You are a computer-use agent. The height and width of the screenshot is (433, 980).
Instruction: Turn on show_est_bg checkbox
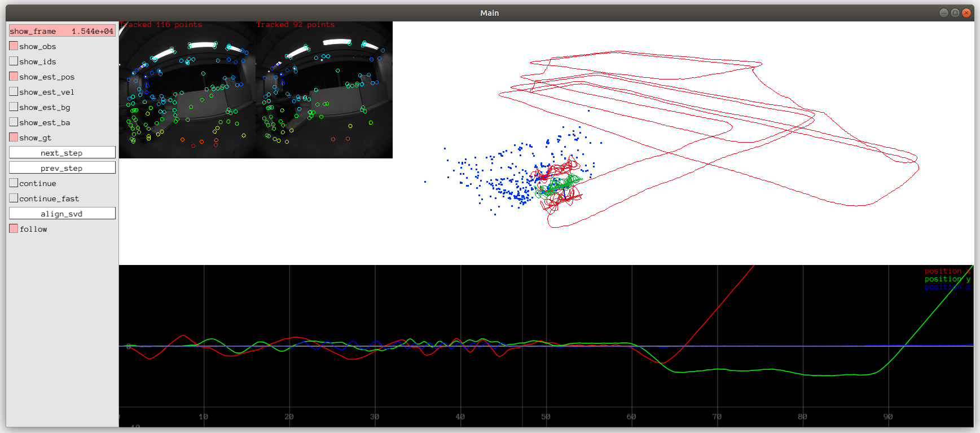pyautogui.click(x=14, y=107)
